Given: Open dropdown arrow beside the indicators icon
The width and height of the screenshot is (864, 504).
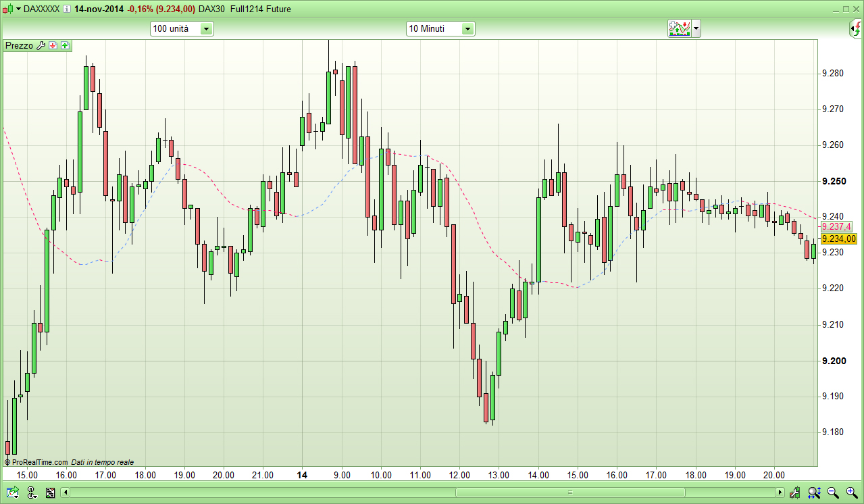Looking at the screenshot, I should pos(696,28).
